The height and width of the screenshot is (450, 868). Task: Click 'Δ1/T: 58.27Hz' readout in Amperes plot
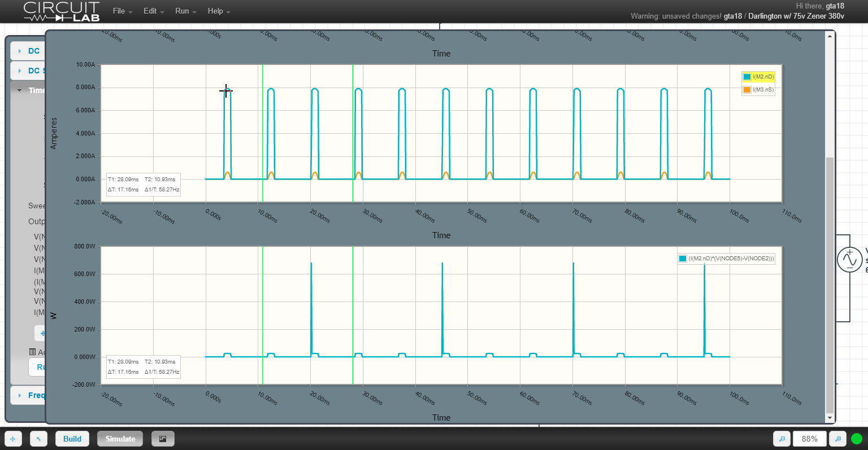tap(162, 190)
